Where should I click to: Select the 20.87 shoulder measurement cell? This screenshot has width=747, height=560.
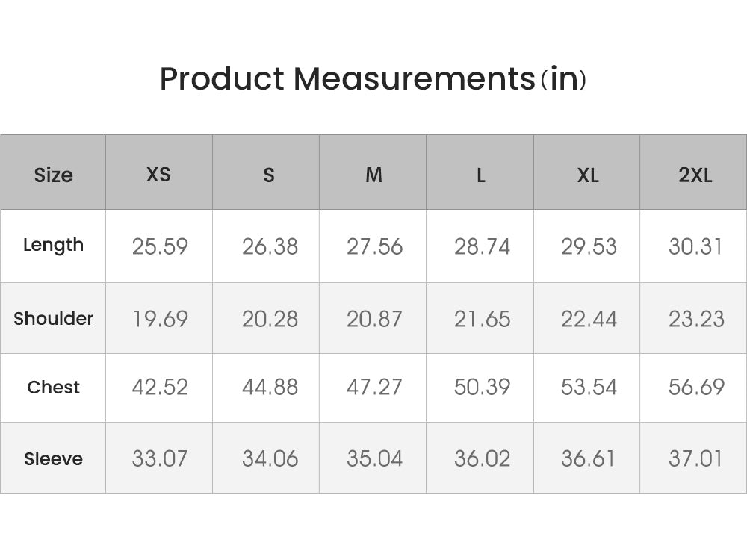(374, 319)
